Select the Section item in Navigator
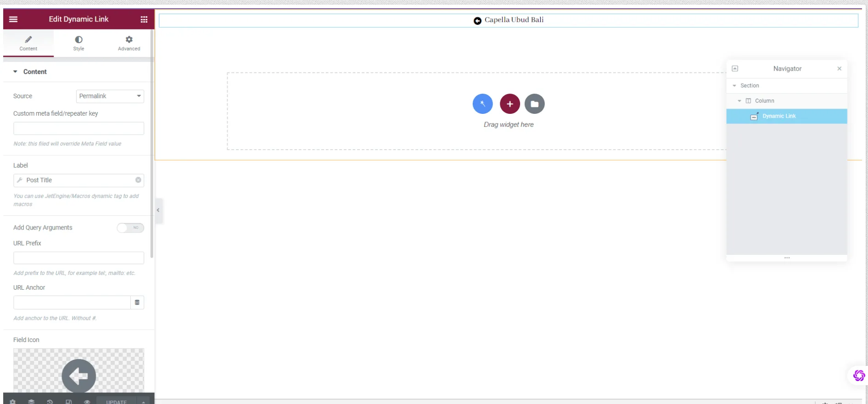This screenshot has width=868, height=404. click(787, 86)
